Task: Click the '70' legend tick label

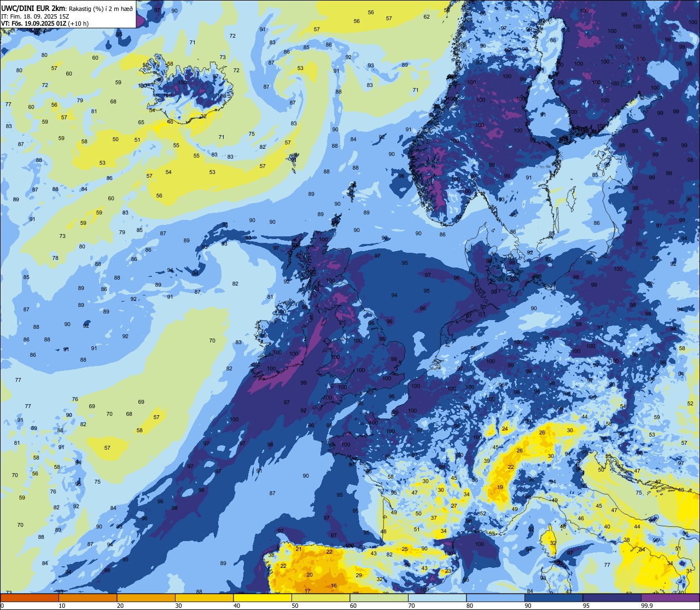Action: 412,606
